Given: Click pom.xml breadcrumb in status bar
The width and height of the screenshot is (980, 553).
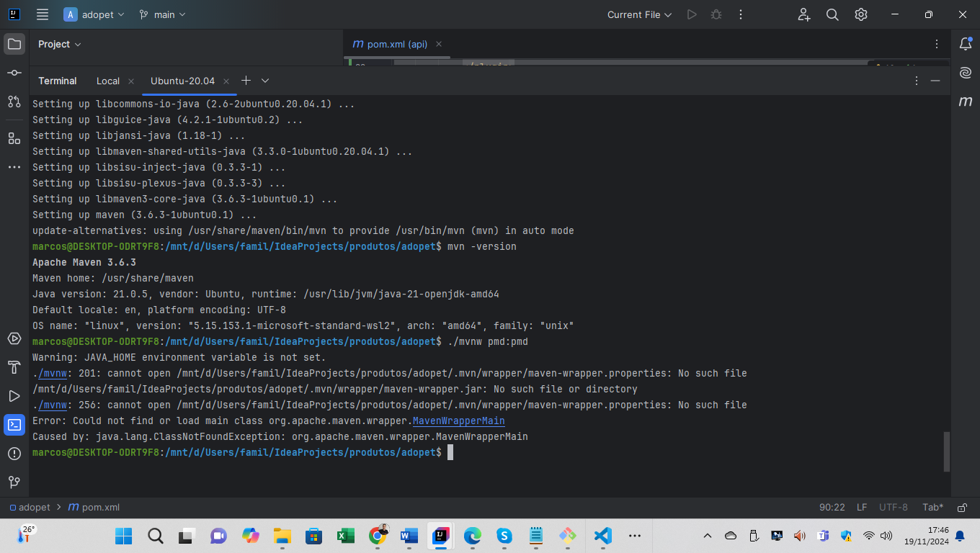Looking at the screenshot, I should (x=94, y=507).
